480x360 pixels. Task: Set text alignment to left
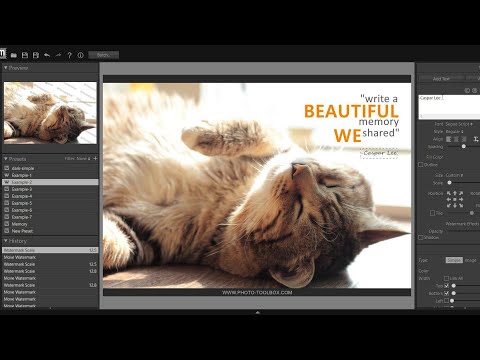coord(449,139)
